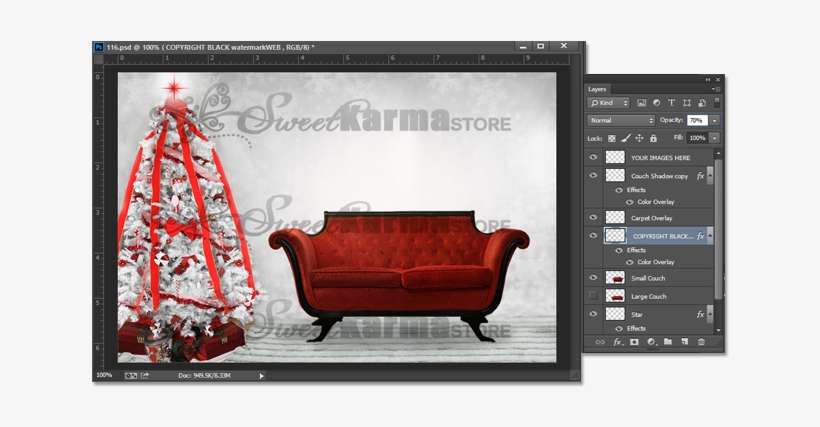Create a new layer icon
The image size is (820, 427).
tap(685, 342)
